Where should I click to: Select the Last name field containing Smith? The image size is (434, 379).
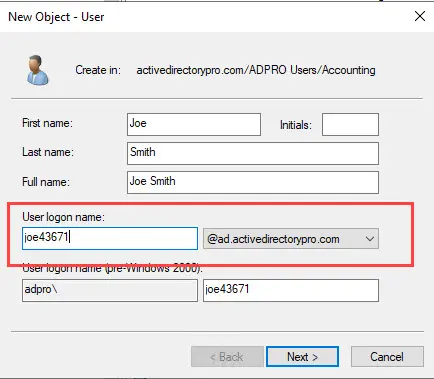coord(253,153)
